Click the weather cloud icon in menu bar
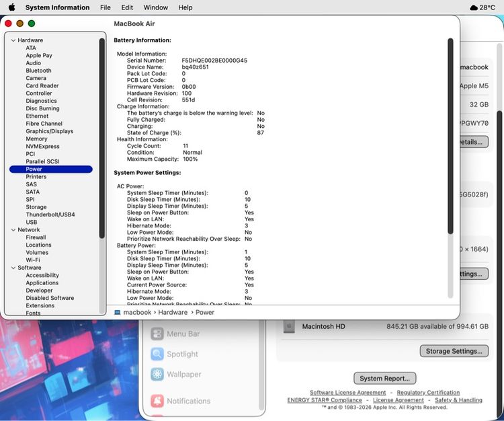This screenshot has height=421, width=504. tap(474, 7)
